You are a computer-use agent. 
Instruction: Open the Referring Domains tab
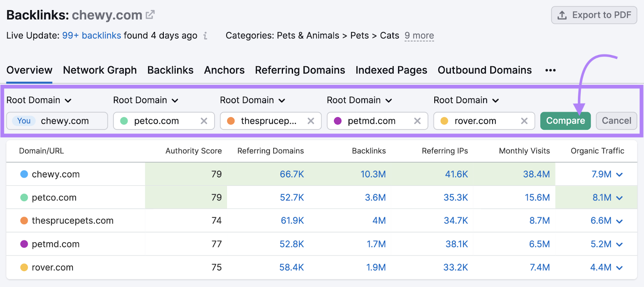[x=300, y=70]
